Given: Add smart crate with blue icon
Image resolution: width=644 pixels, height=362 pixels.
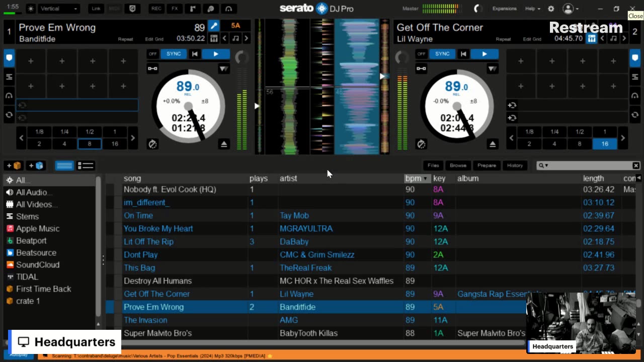Looking at the screenshot, I should (x=36, y=165).
